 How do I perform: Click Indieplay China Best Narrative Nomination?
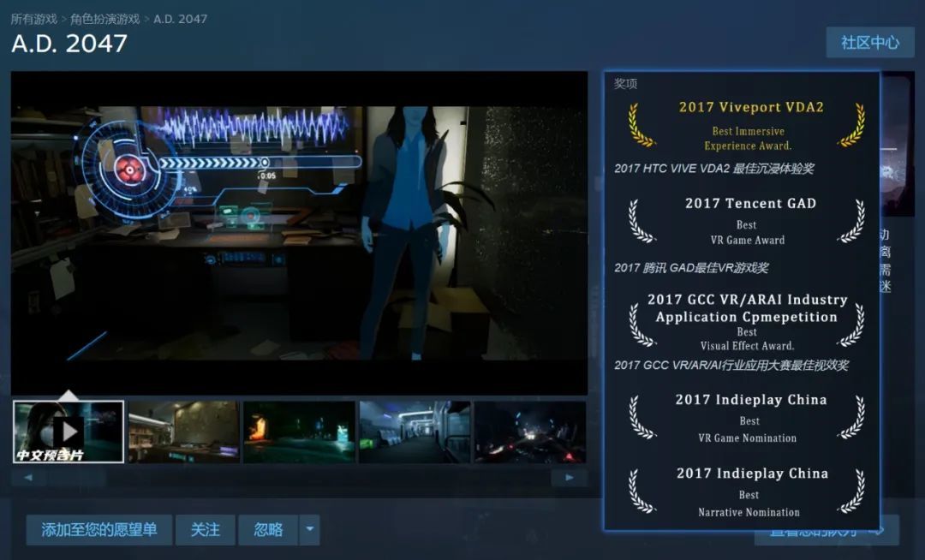(747, 492)
